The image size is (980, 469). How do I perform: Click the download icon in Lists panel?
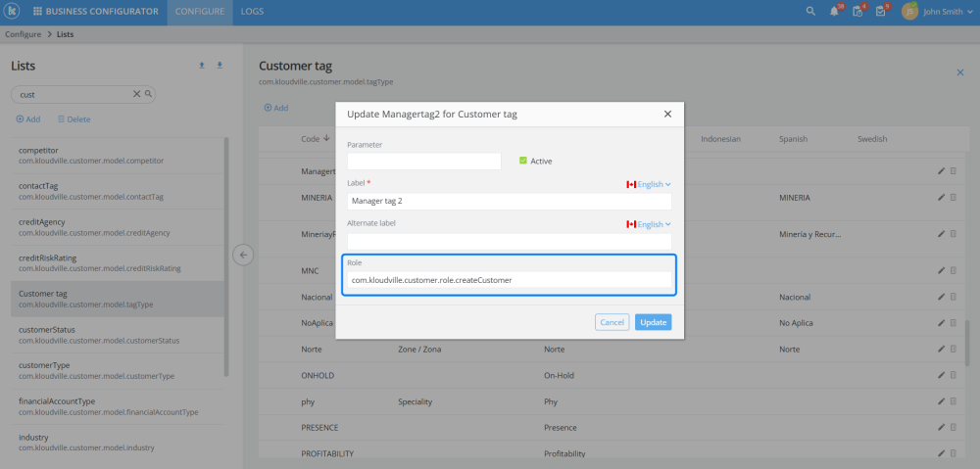220,66
